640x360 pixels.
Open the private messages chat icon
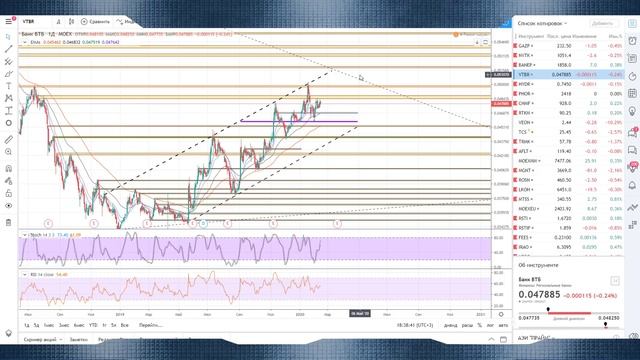(x=632, y=150)
